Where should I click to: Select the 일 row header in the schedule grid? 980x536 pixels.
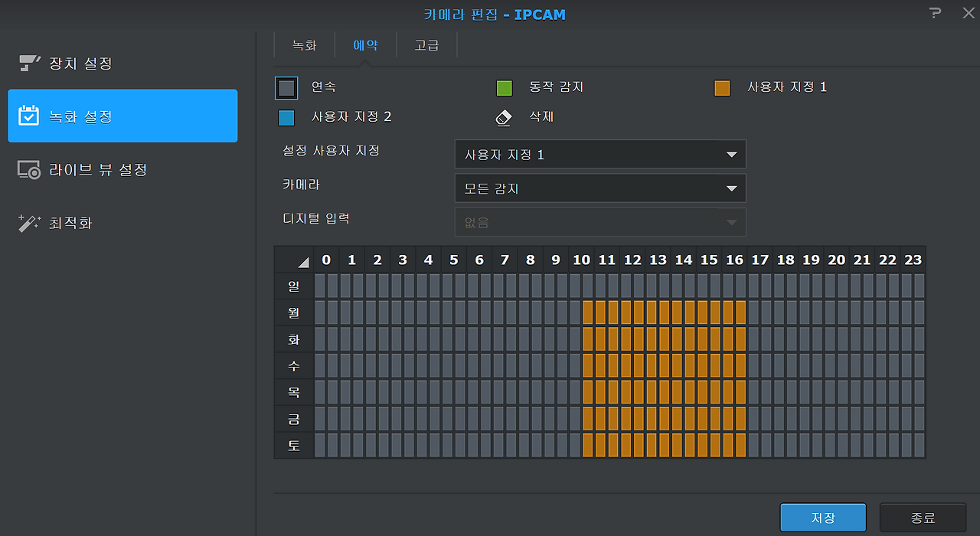(294, 285)
